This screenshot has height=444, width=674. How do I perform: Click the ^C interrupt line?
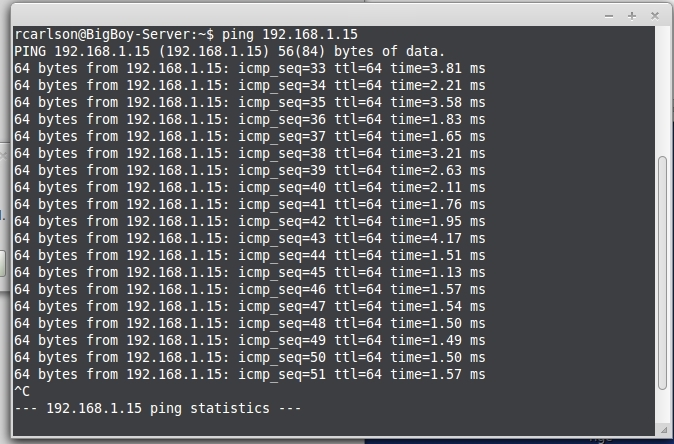22,392
